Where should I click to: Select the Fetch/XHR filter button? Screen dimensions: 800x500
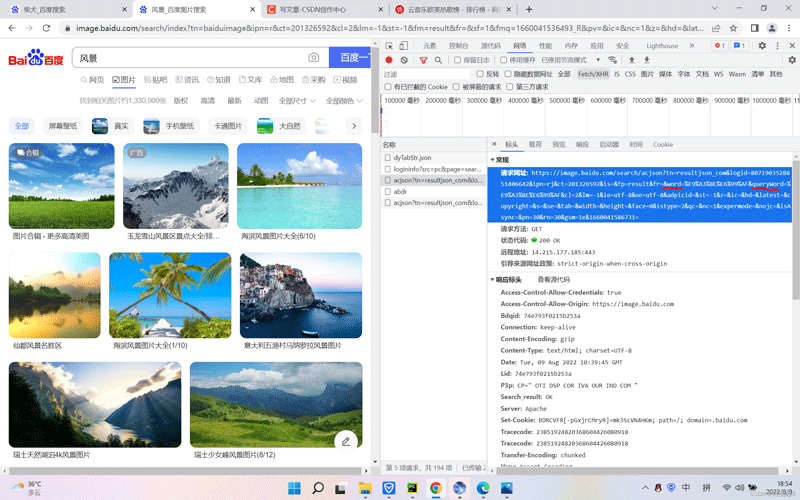(x=593, y=74)
